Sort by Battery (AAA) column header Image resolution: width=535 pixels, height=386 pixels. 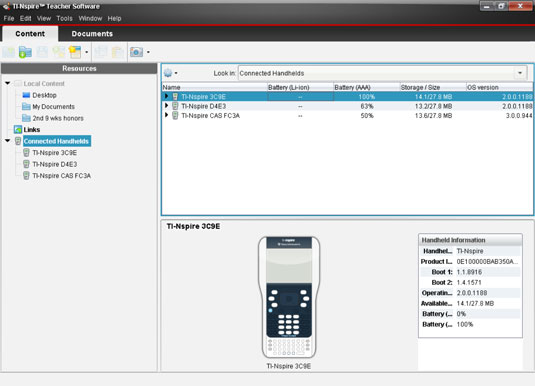pyautogui.click(x=366, y=87)
